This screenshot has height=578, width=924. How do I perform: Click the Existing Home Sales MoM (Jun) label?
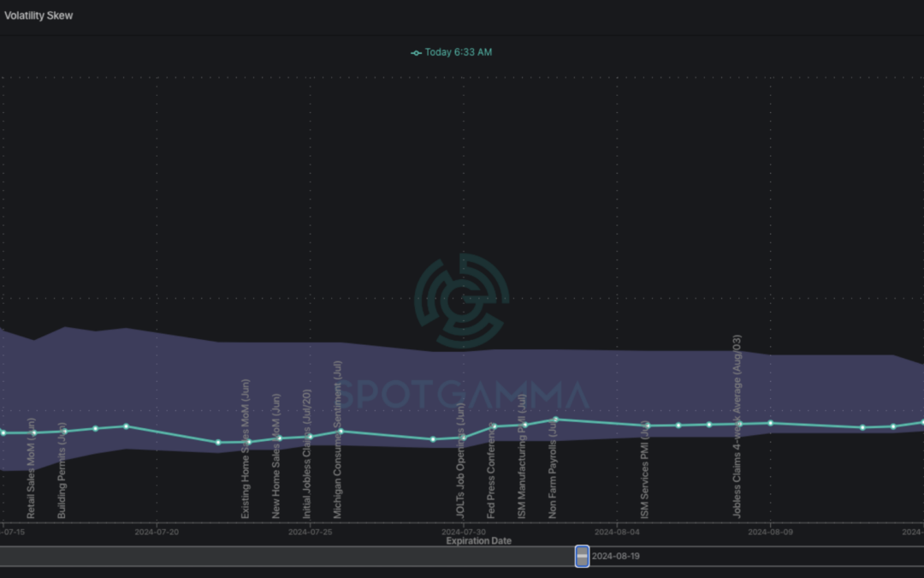(x=246, y=449)
